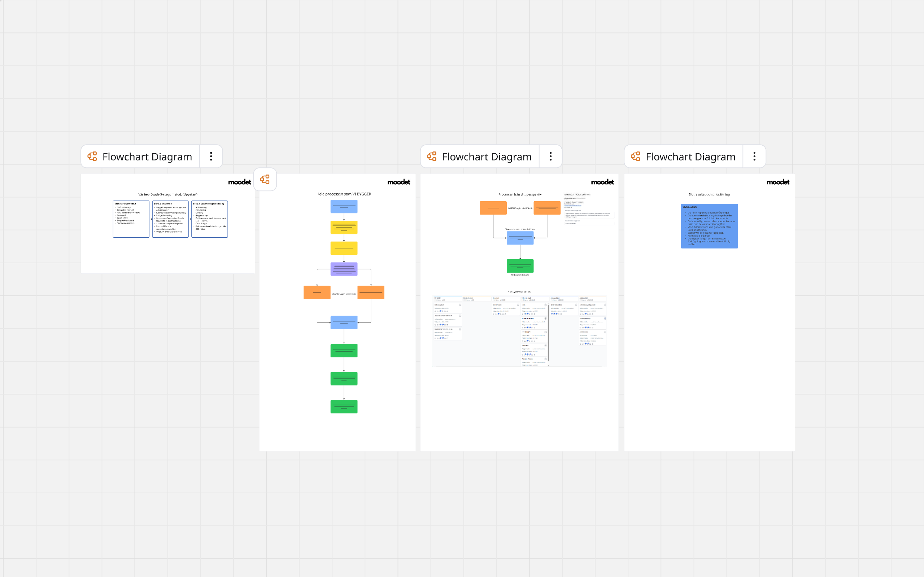The height and width of the screenshot is (577, 924).
Task: Click the moodet logo on the 'Processen från ditt perspektiv' frame
Action: [602, 182]
